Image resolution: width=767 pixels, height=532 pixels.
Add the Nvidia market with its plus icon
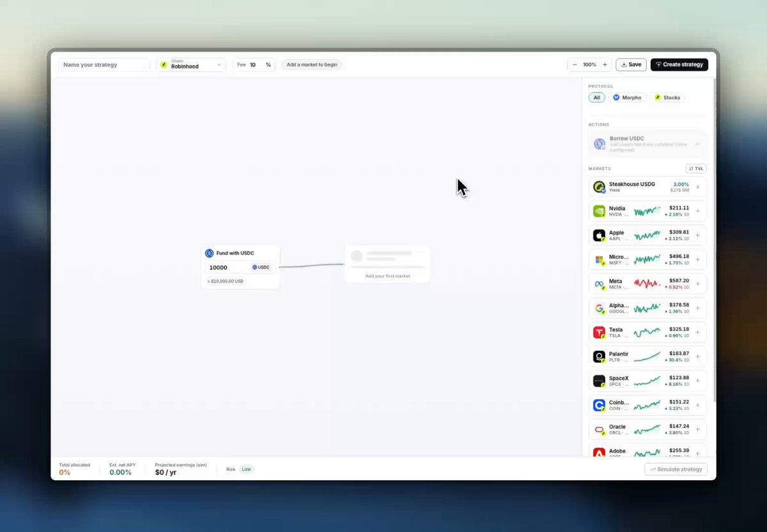pyautogui.click(x=697, y=211)
